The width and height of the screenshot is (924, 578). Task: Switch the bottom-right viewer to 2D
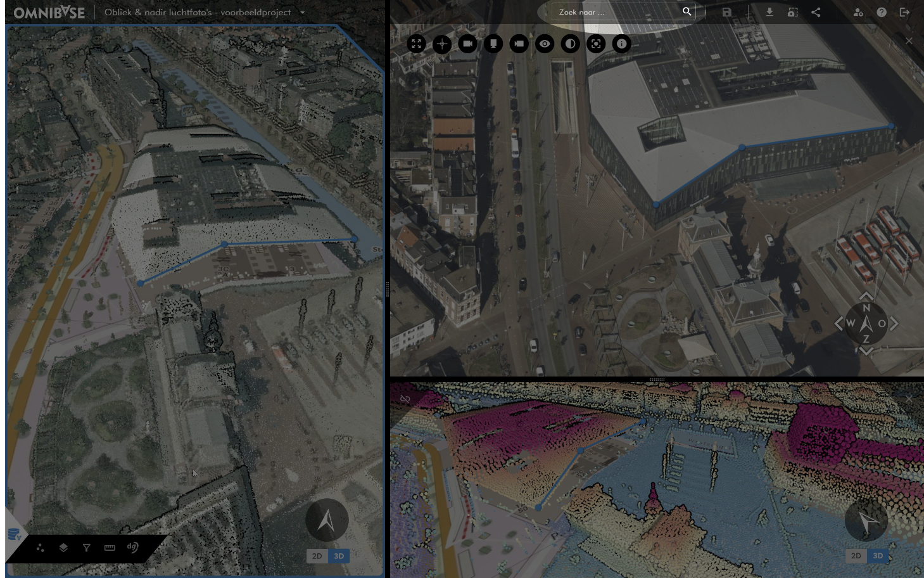(x=856, y=556)
